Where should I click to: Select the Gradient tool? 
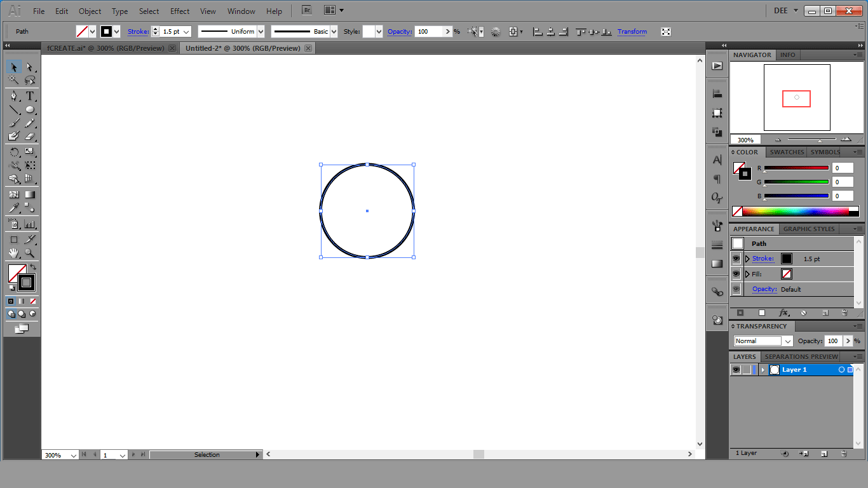(29, 194)
